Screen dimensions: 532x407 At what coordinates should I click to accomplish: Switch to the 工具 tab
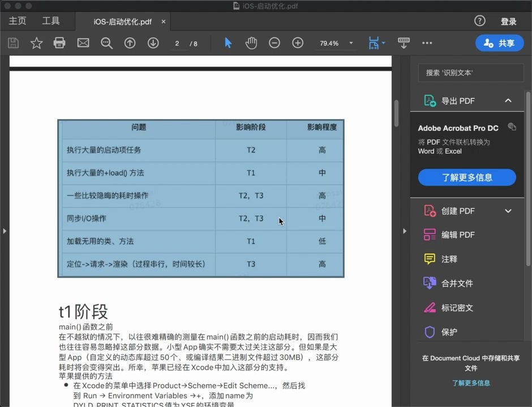[x=52, y=21]
